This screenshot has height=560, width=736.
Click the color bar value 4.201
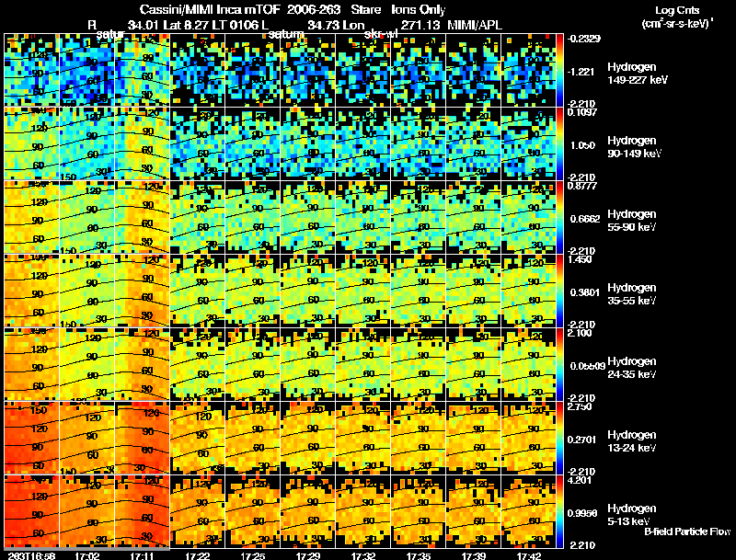[x=580, y=480]
